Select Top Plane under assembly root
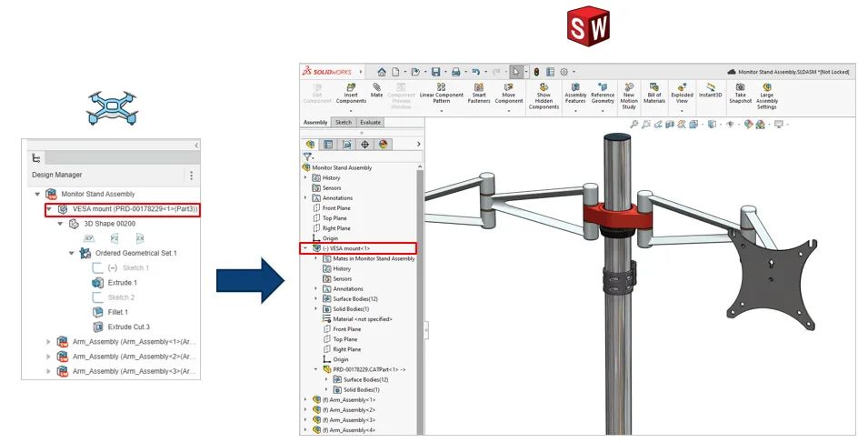Image resolution: width=868 pixels, height=443 pixels. coord(334,218)
